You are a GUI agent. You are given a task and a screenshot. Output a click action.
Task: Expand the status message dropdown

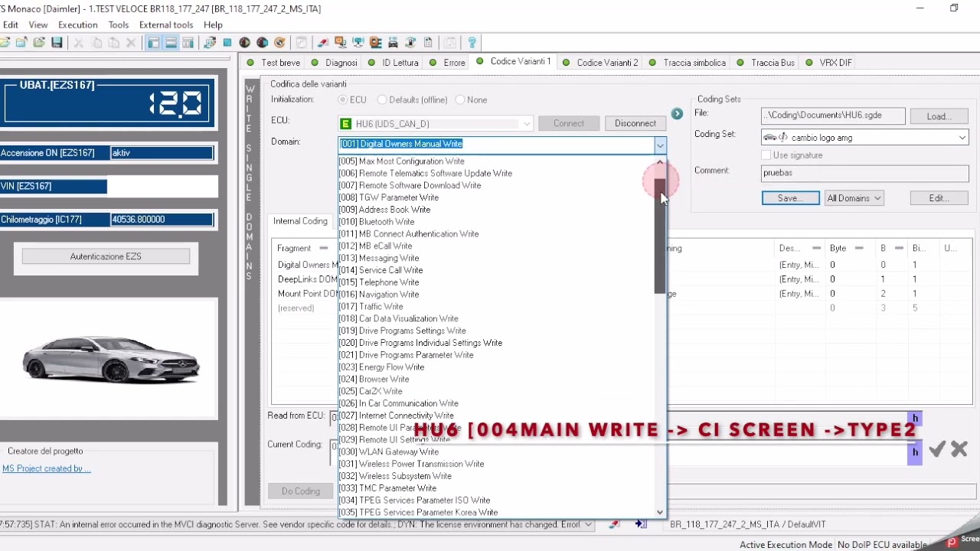click(x=588, y=524)
